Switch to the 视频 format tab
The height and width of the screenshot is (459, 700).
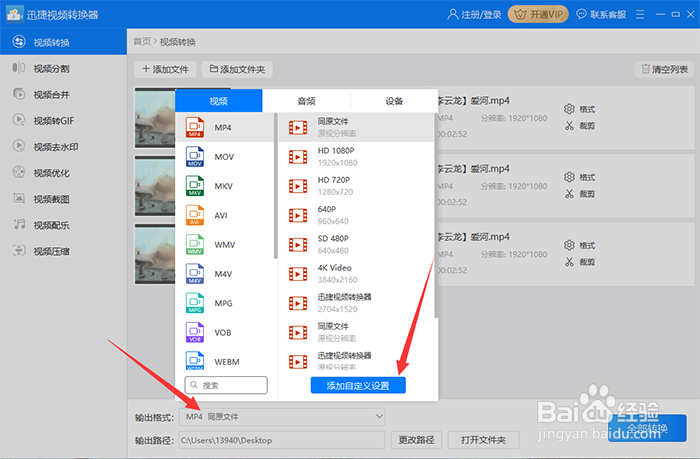[219, 101]
